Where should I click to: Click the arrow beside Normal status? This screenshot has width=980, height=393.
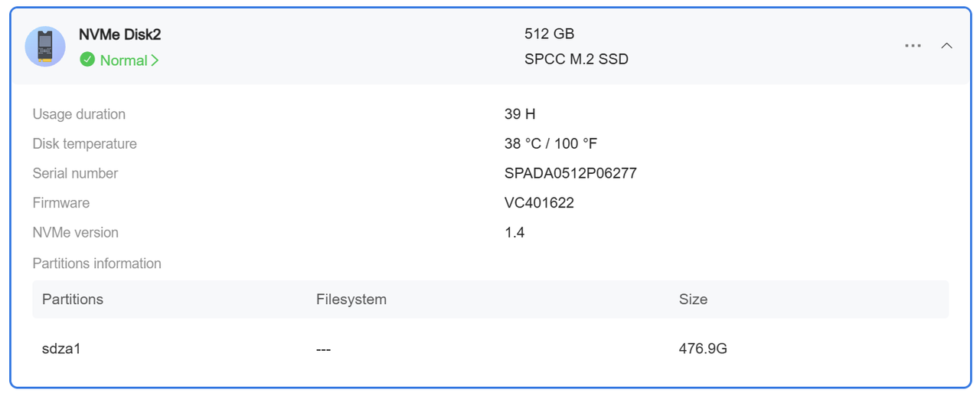[155, 61]
